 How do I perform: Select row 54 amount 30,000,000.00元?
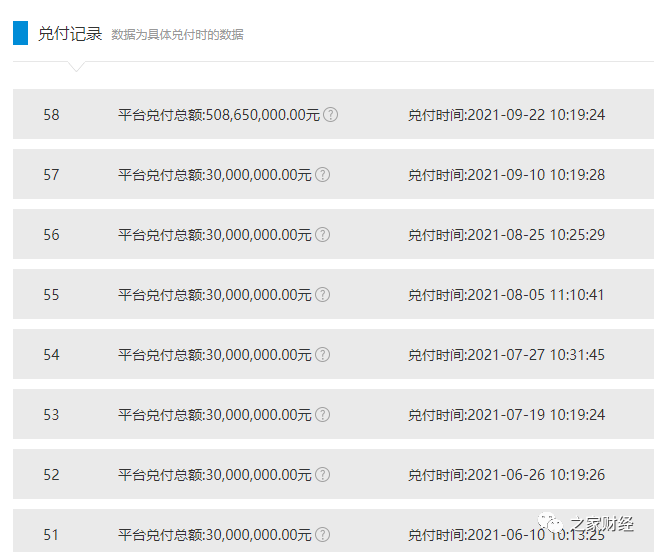point(259,355)
